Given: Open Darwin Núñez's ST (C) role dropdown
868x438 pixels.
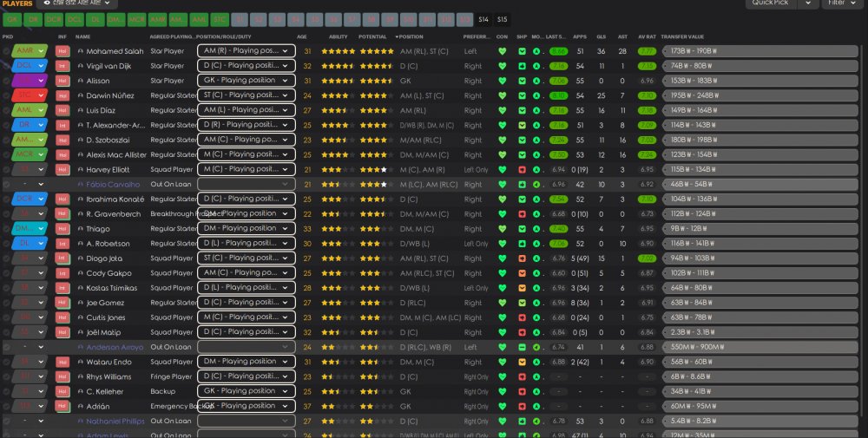Looking at the screenshot, I should [x=246, y=95].
